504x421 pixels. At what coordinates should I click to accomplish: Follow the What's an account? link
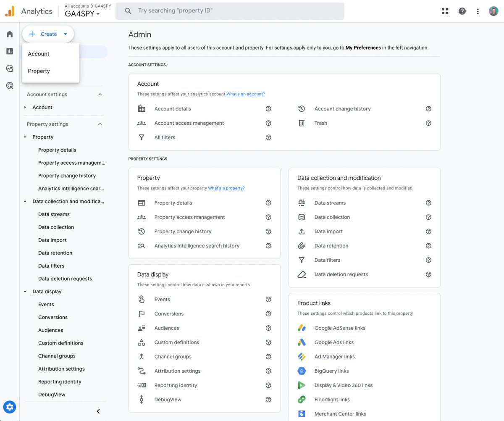coord(246,94)
